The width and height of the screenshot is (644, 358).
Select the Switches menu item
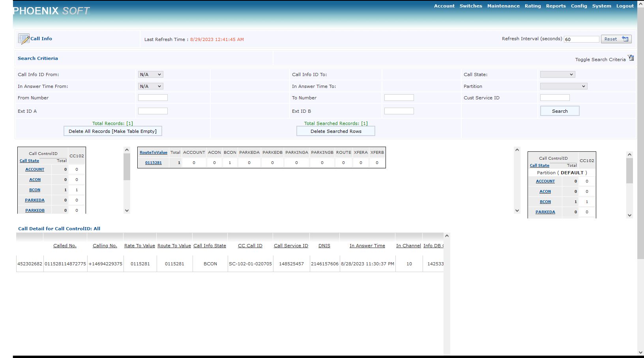coord(471,6)
